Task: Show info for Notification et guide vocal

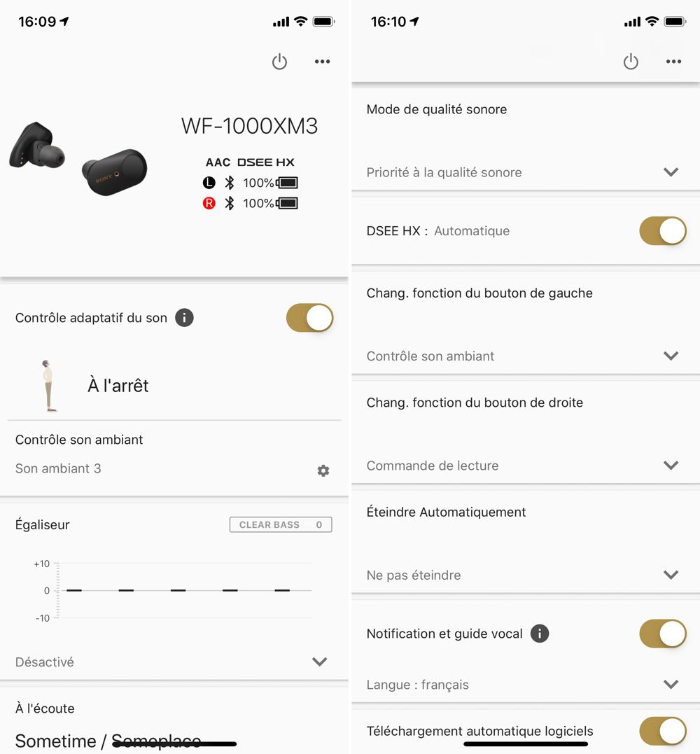Action: [x=540, y=634]
